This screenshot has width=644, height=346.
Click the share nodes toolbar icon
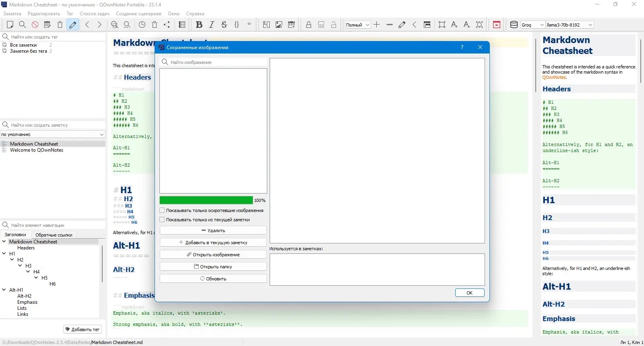click(167, 25)
